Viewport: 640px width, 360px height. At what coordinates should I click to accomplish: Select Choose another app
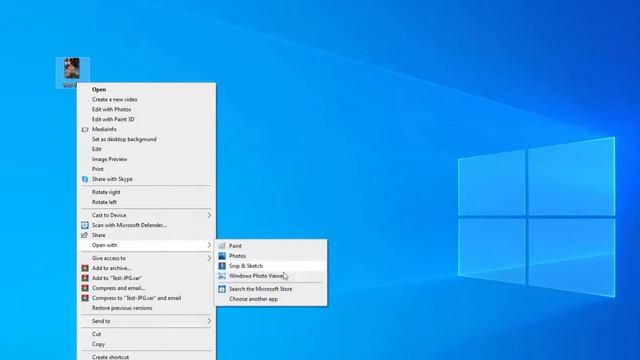271,299
